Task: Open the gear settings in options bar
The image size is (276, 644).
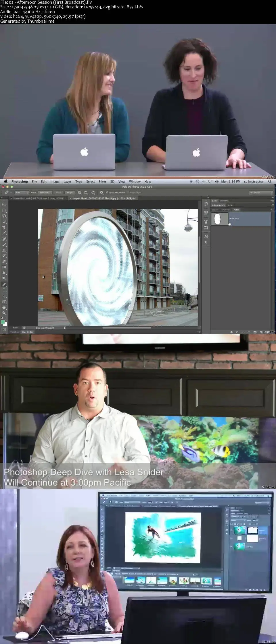Action: point(101,193)
